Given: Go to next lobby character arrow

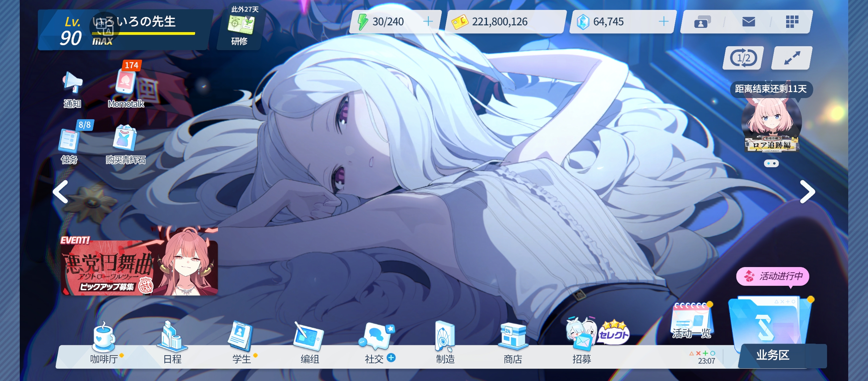Looking at the screenshot, I should [x=807, y=192].
